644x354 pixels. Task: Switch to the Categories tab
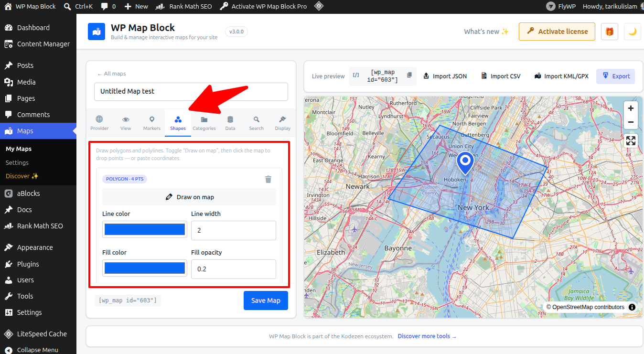tap(204, 123)
